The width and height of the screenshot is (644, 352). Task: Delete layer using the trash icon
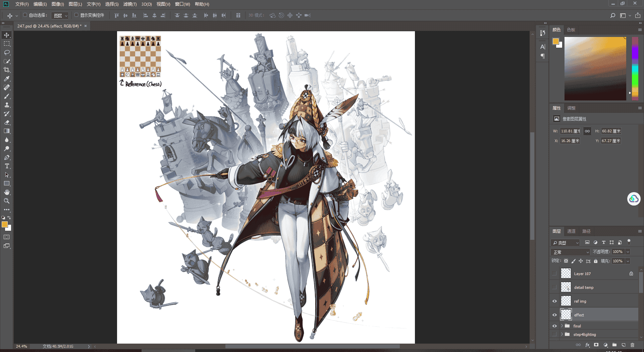(x=633, y=345)
